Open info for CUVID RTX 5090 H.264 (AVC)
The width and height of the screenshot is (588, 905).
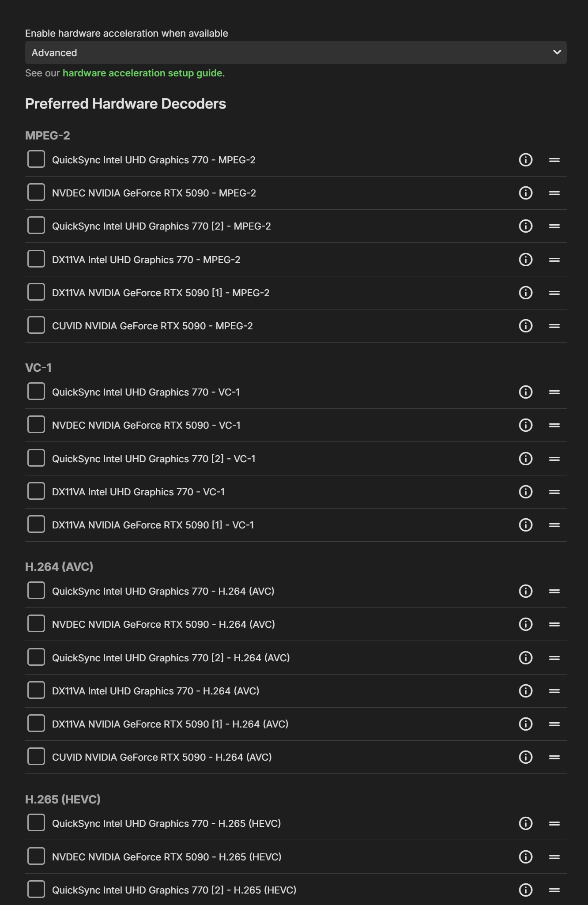coord(525,757)
